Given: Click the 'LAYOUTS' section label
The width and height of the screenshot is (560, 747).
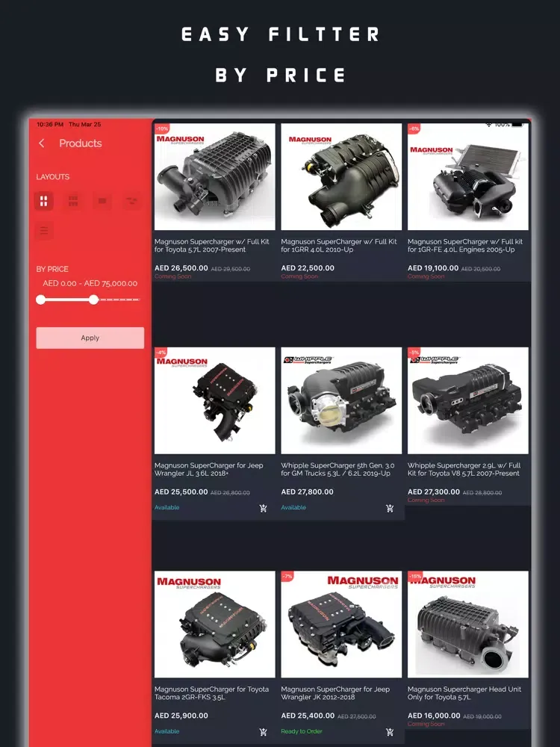Looking at the screenshot, I should (53, 177).
